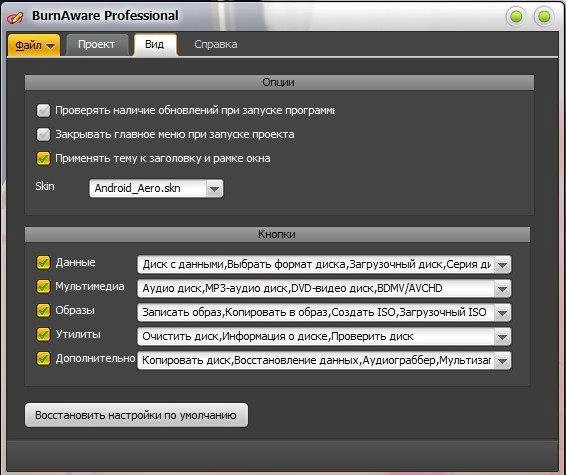Toggle the Утилиты checkbox
Screen dimensions: 566x475
coord(44,334)
